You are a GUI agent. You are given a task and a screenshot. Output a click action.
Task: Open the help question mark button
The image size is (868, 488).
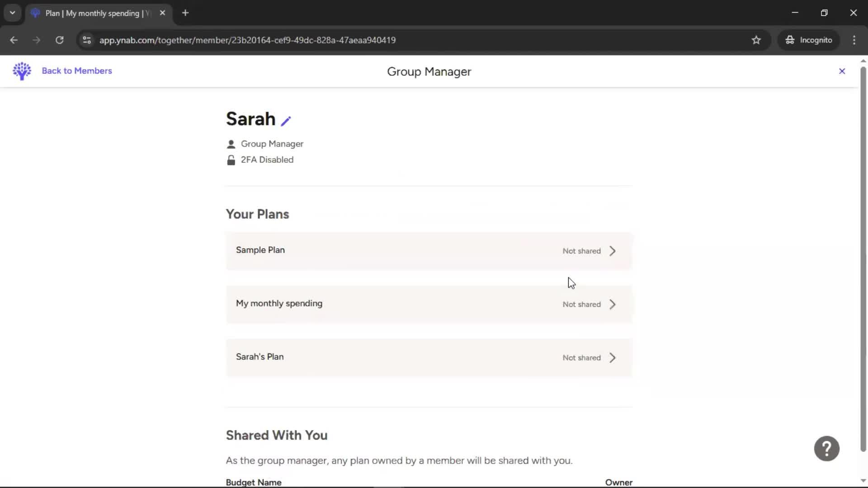826,449
